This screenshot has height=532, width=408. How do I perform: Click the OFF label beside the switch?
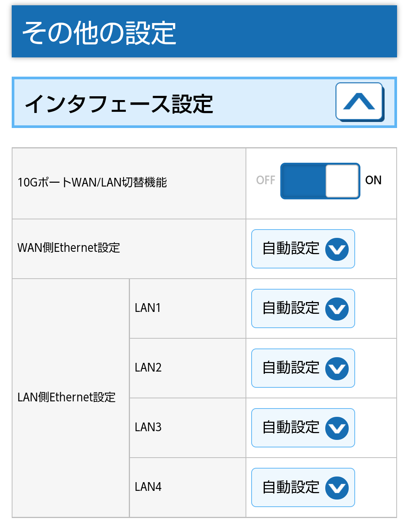[x=266, y=180]
